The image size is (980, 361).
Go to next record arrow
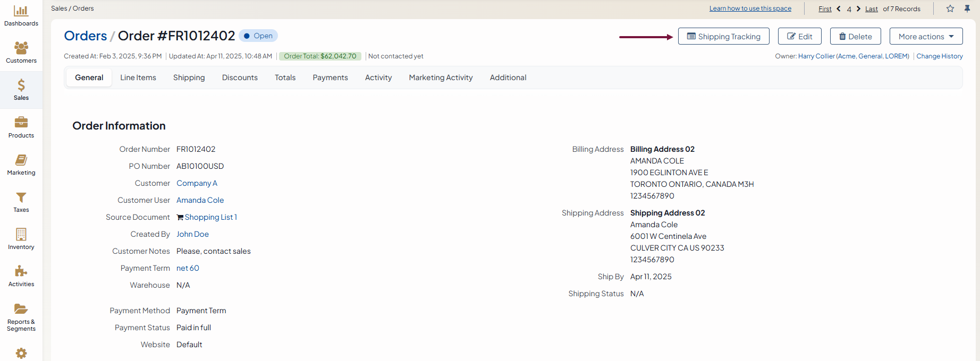[858, 8]
